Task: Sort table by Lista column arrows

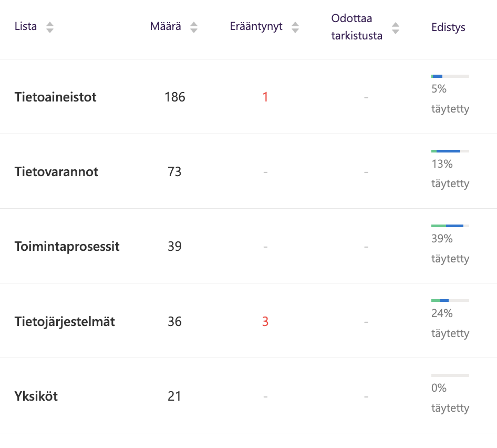Action: click(x=50, y=27)
